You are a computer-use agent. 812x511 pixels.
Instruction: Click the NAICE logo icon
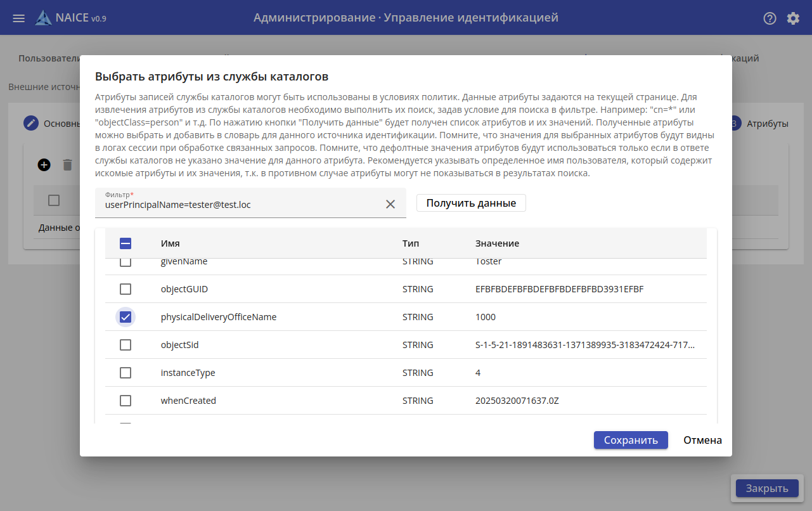[x=44, y=18]
